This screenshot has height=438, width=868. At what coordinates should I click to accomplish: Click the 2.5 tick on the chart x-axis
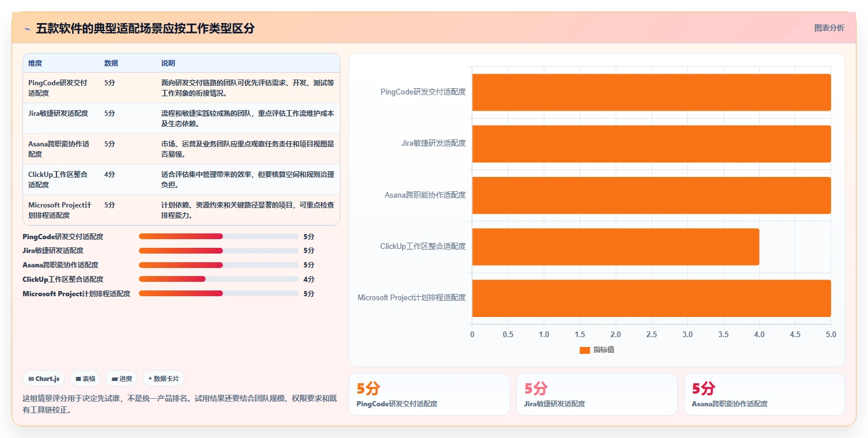(x=651, y=334)
